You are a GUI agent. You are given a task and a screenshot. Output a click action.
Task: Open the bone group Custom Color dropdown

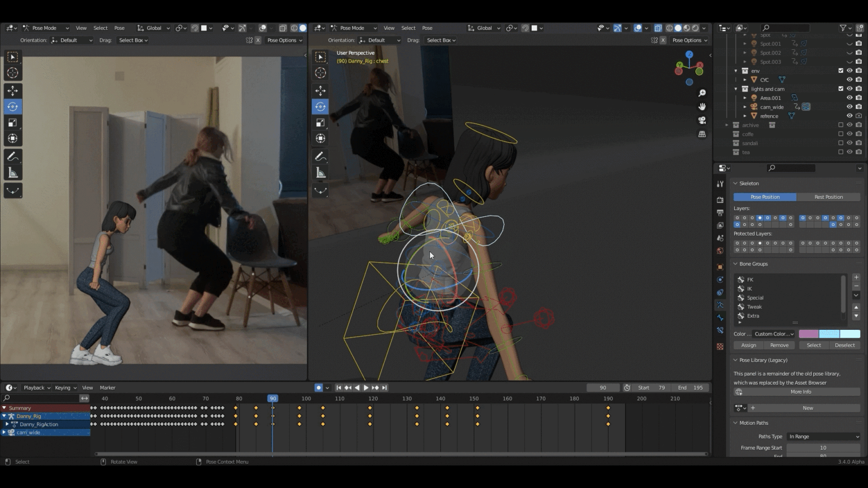point(774,334)
